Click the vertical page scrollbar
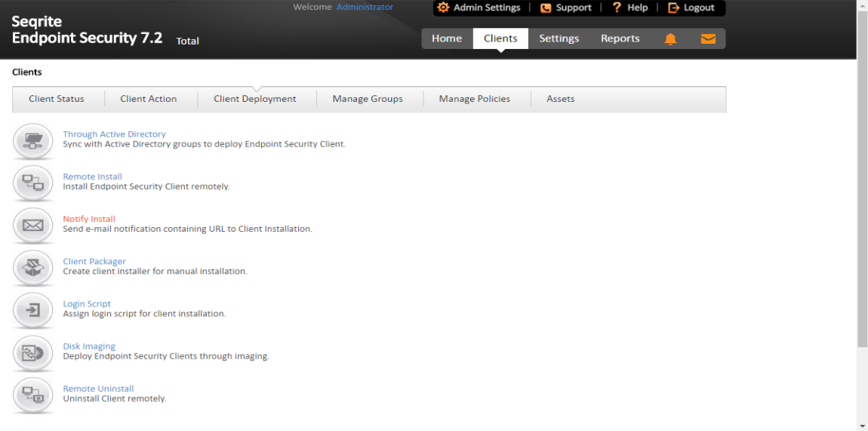Image resolution: width=868 pixels, height=431 pixels. point(862,177)
